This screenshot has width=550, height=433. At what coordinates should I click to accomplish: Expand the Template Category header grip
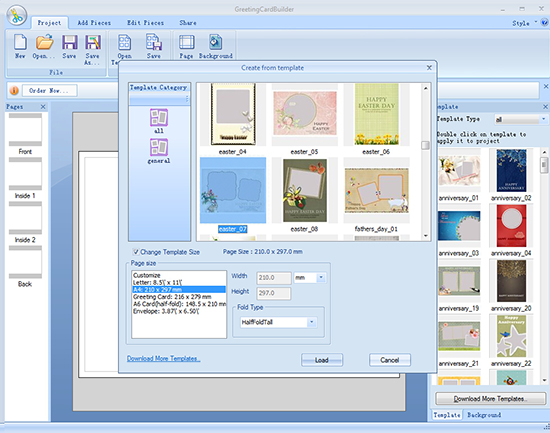(187, 99)
